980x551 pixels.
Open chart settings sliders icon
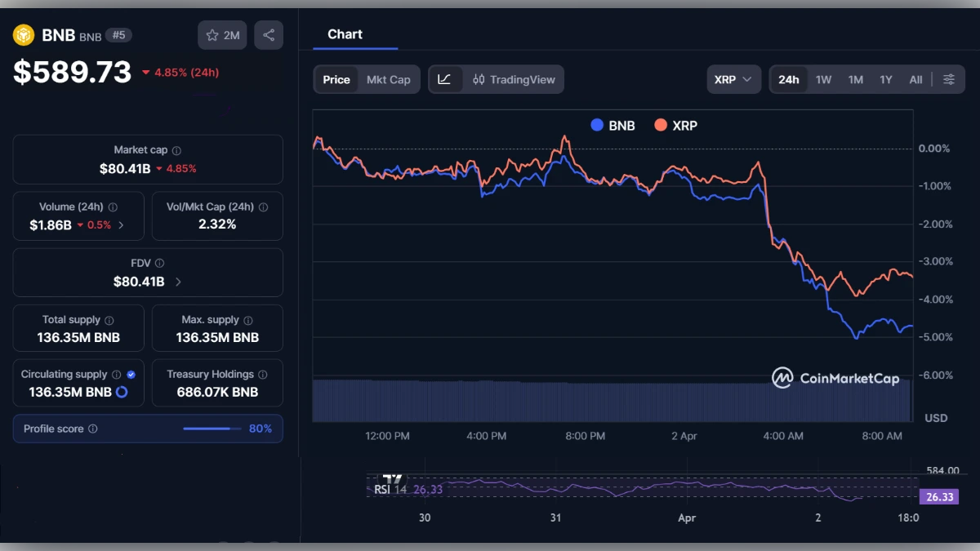coord(949,79)
